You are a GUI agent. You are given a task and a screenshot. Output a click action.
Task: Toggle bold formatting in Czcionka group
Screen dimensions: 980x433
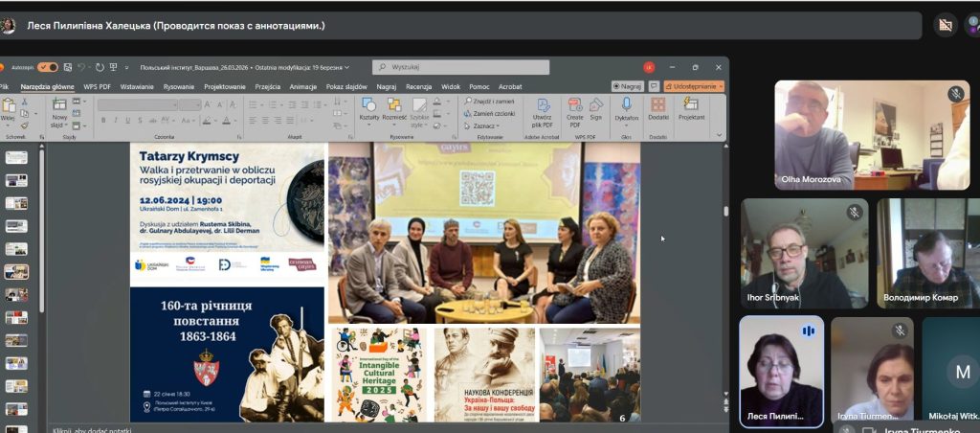[x=102, y=120]
